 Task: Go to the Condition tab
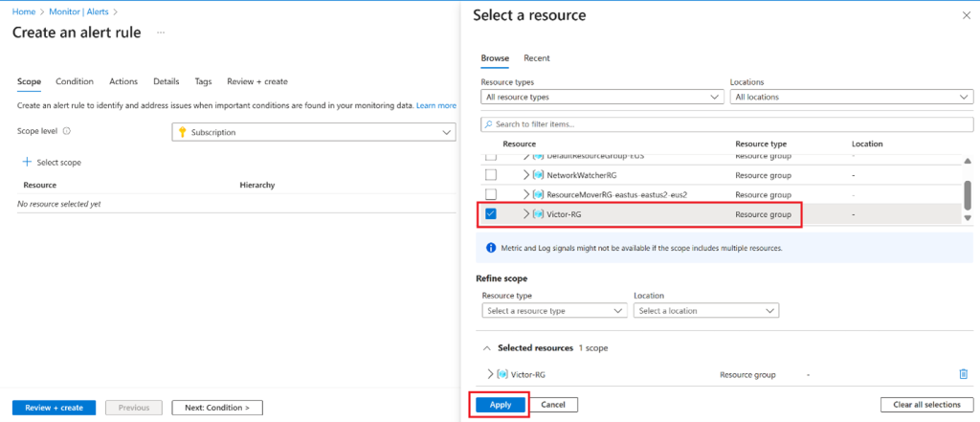coord(75,81)
